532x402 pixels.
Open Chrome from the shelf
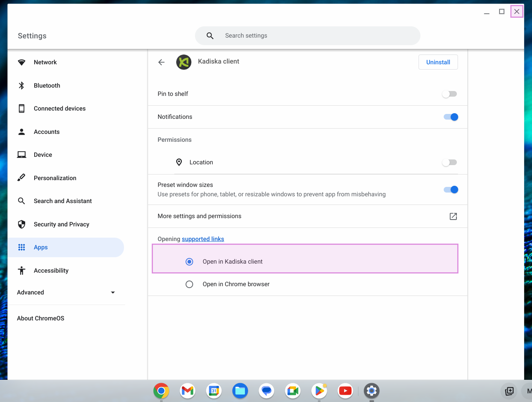coord(161,391)
